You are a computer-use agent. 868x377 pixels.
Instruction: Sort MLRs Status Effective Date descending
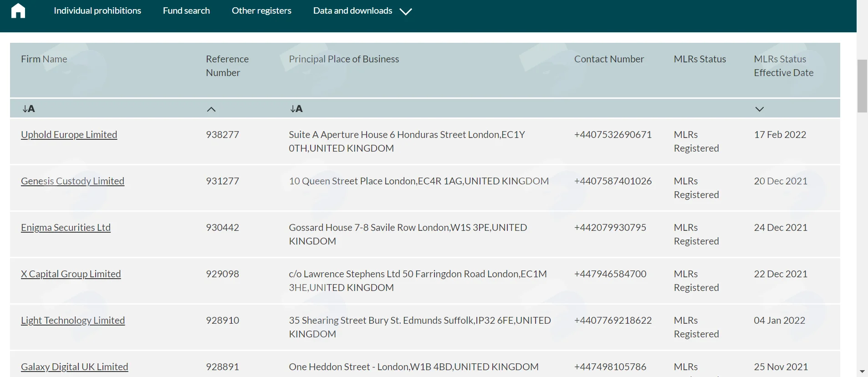(759, 109)
